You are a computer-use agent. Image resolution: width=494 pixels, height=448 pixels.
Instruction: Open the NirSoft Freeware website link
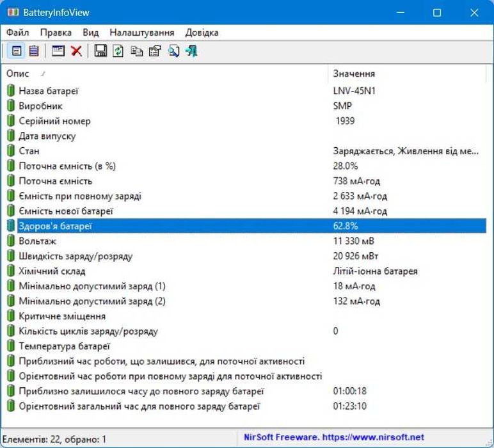coord(334,437)
